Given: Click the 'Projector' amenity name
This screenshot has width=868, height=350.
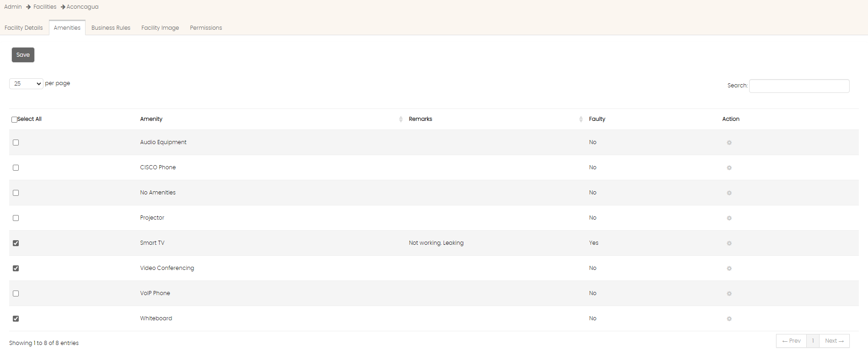Looking at the screenshot, I should 152,218.
